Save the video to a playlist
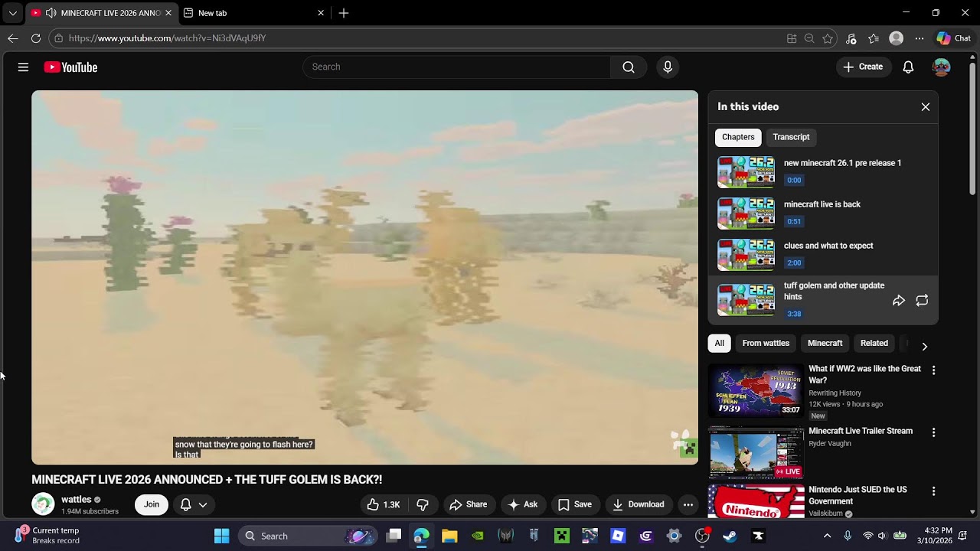This screenshot has height=551, width=980. 575,504
